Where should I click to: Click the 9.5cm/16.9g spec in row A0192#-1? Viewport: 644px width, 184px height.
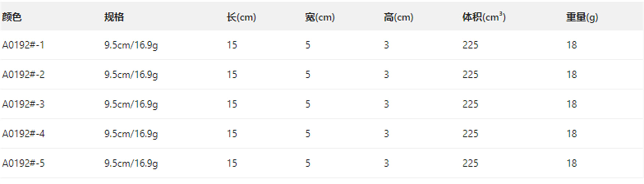coord(131,45)
